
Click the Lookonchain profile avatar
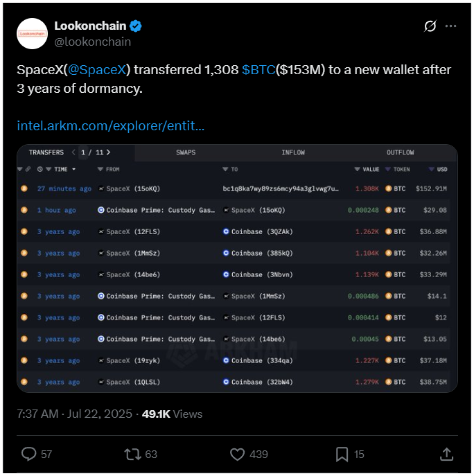coord(32,33)
